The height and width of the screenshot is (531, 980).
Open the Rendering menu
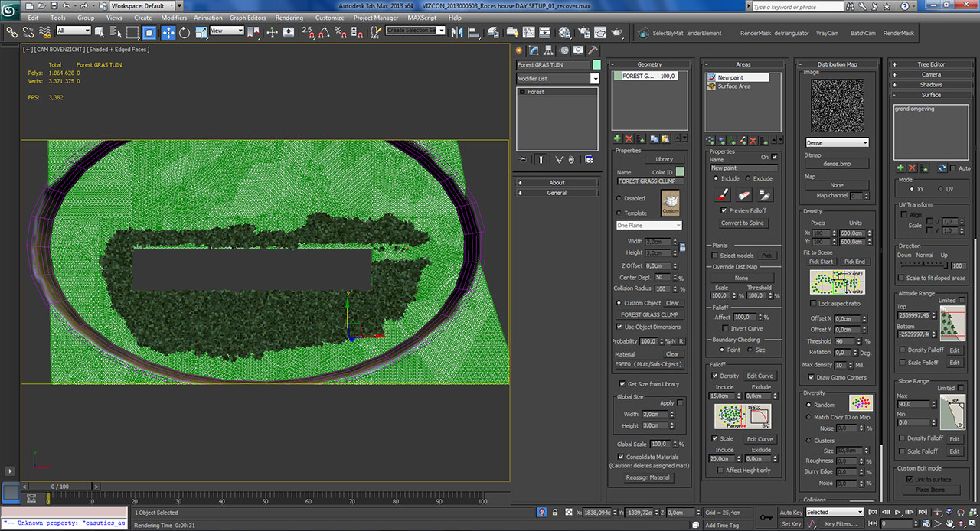click(x=289, y=18)
